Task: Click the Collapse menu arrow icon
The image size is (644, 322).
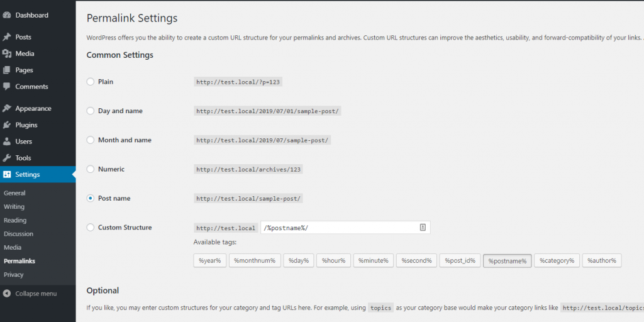Action: click(x=6, y=294)
